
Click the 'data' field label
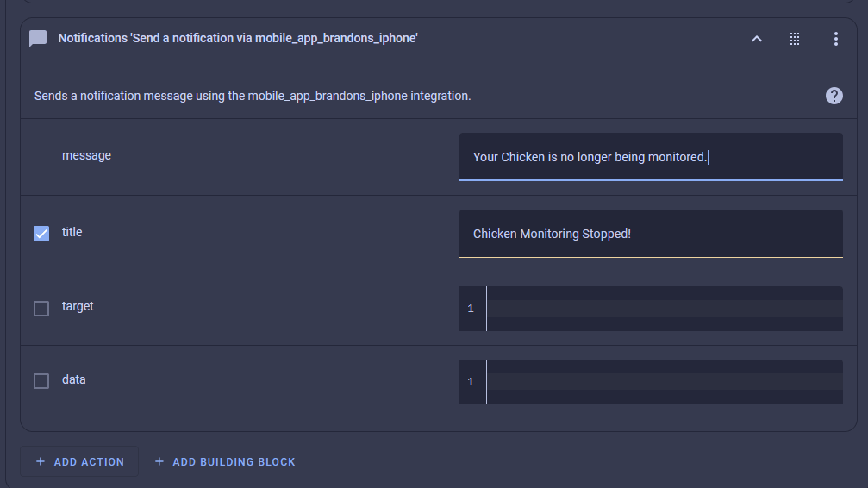click(x=74, y=379)
